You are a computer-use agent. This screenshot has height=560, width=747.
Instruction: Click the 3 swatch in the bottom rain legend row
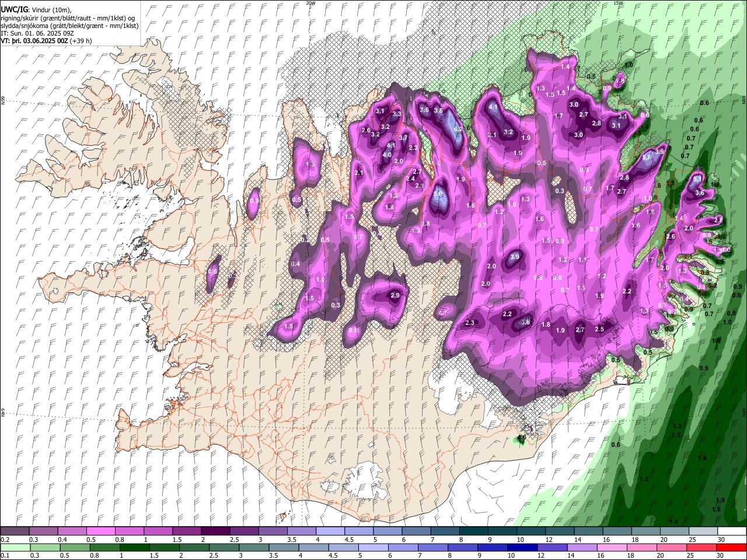pyautogui.click(x=254, y=548)
